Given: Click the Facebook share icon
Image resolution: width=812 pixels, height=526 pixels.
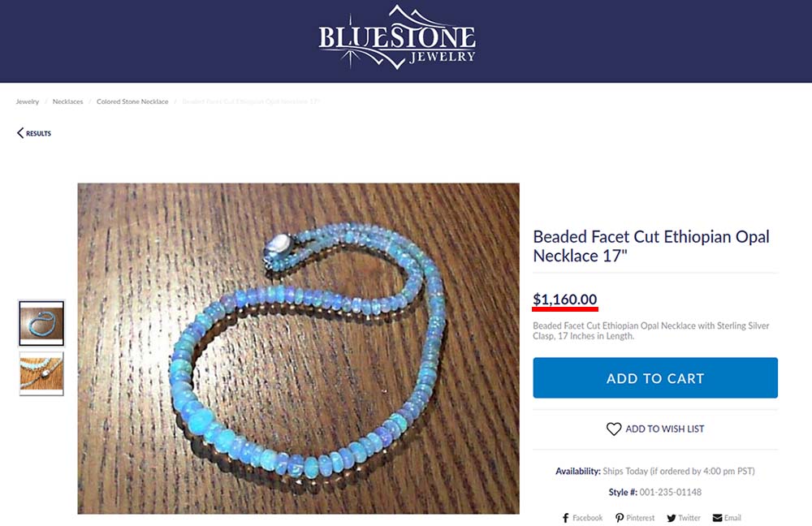Looking at the screenshot, I should coord(565,518).
